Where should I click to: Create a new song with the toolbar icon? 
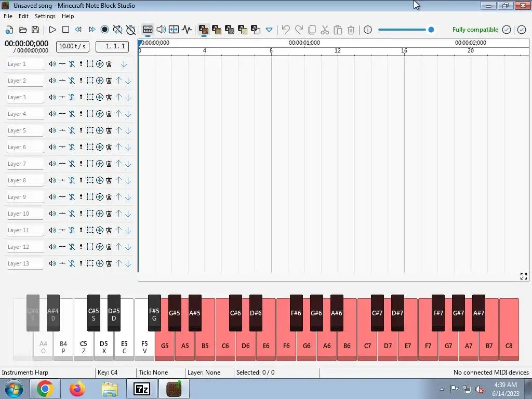pos(9,30)
